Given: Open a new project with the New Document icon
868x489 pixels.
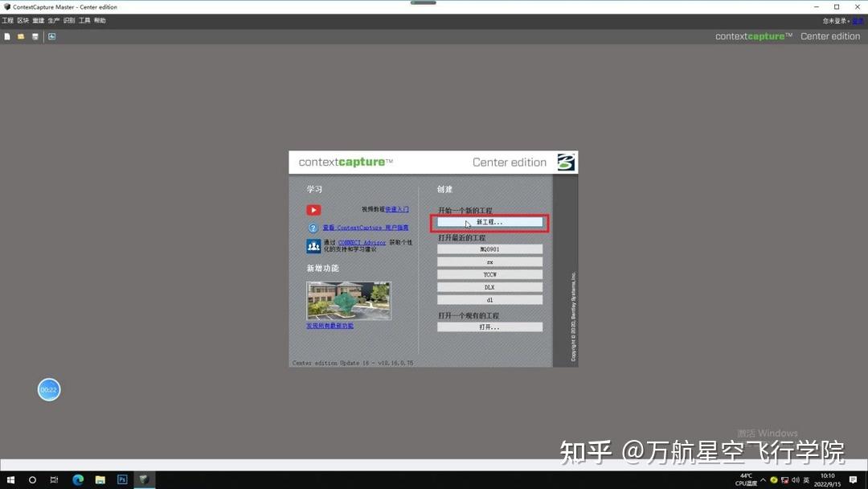Looking at the screenshot, I should tap(7, 36).
